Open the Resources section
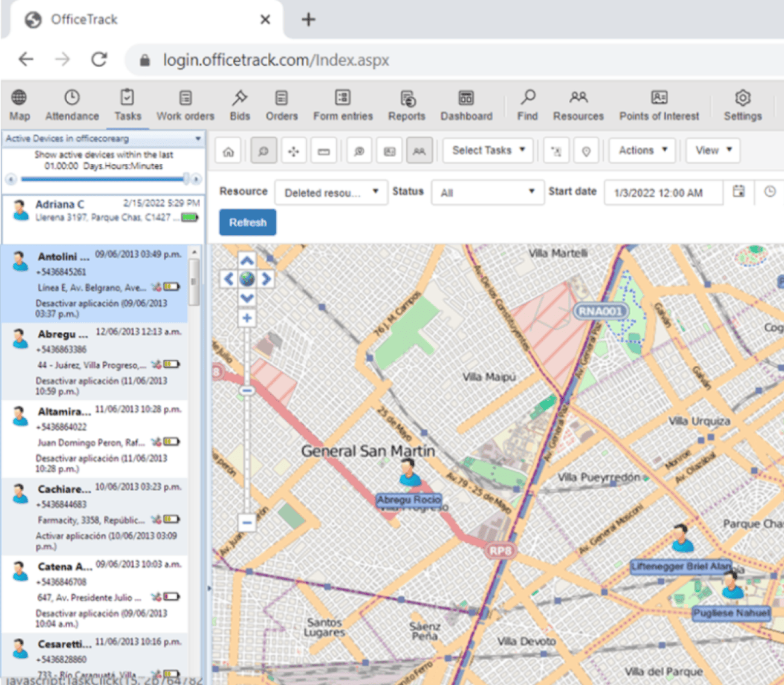The image size is (784, 685). pyautogui.click(x=578, y=105)
